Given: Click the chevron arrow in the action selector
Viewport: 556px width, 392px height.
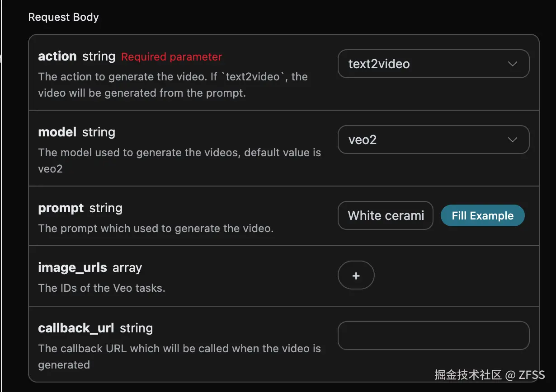Looking at the screenshot, I should coord(513,64).
